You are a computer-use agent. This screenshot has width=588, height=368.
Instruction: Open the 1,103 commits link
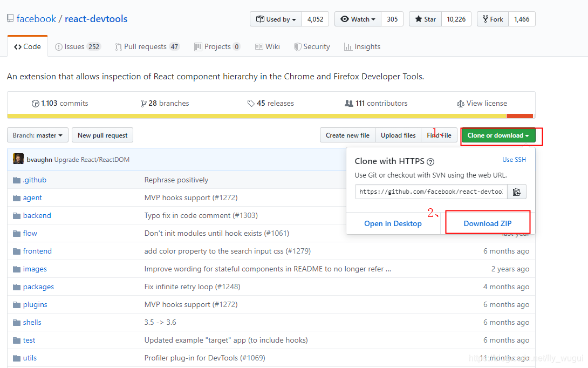pos(60,103)
